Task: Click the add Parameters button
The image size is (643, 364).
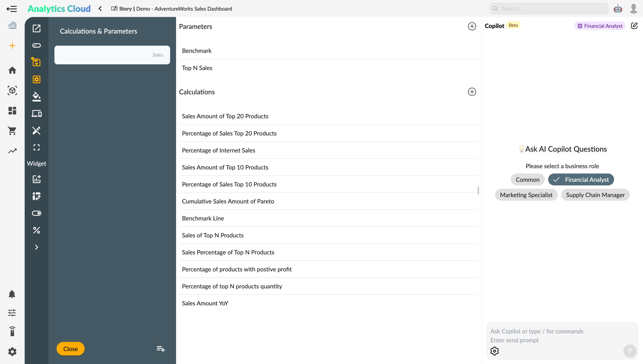Action: (472, 27)
